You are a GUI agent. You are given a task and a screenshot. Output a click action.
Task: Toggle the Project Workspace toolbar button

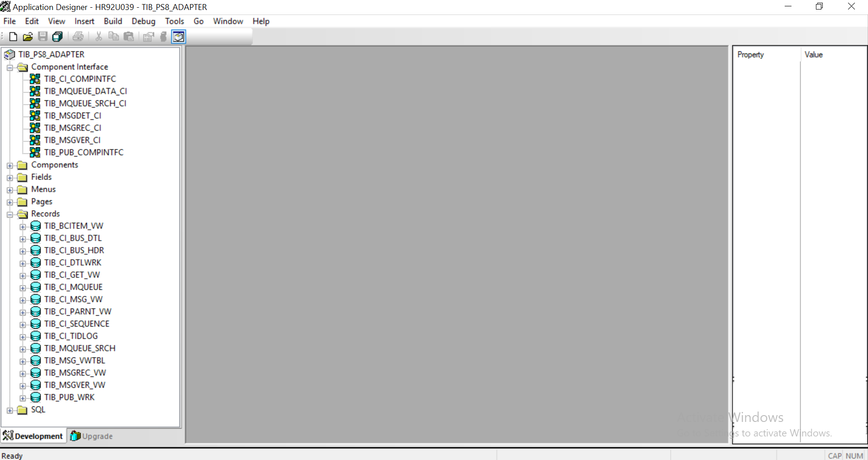(x=179, y=37)
